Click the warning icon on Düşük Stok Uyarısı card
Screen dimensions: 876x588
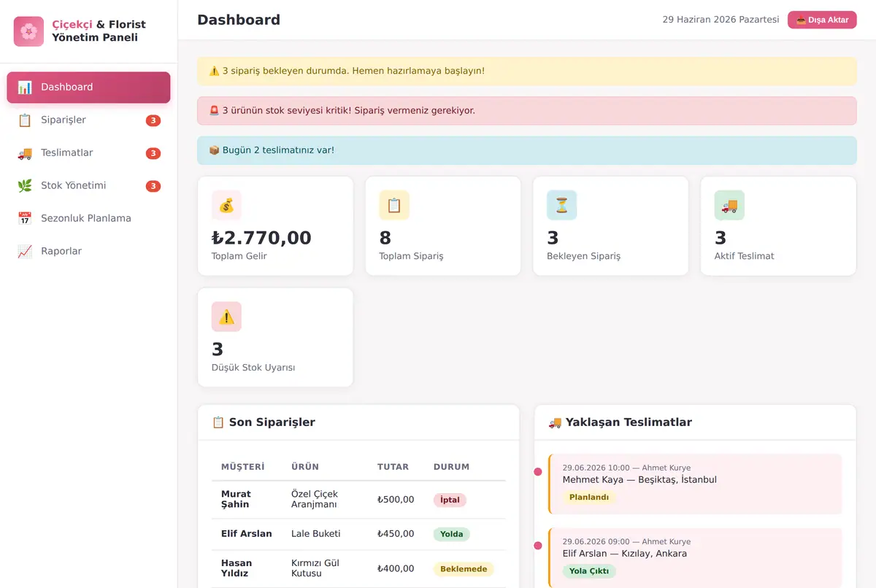(226, 317)
